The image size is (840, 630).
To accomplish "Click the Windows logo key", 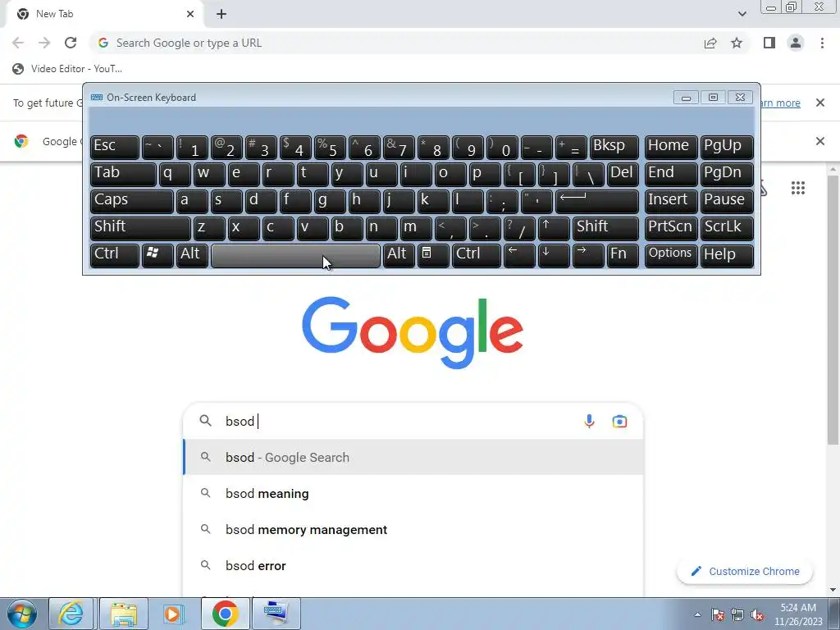I will (157, 255).
